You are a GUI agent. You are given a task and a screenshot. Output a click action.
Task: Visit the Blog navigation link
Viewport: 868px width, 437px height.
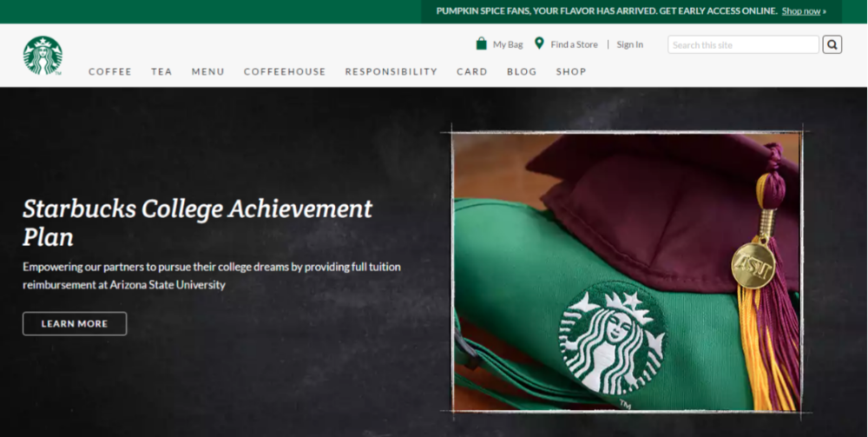(x=522, y=72)
